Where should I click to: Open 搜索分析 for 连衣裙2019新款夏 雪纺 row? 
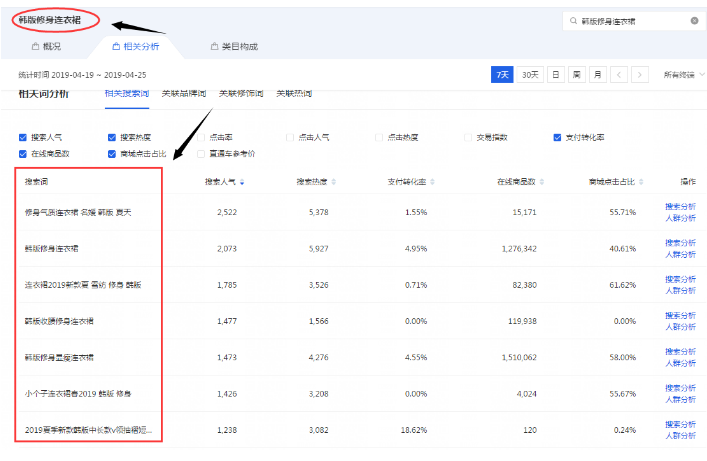point(680,279)
